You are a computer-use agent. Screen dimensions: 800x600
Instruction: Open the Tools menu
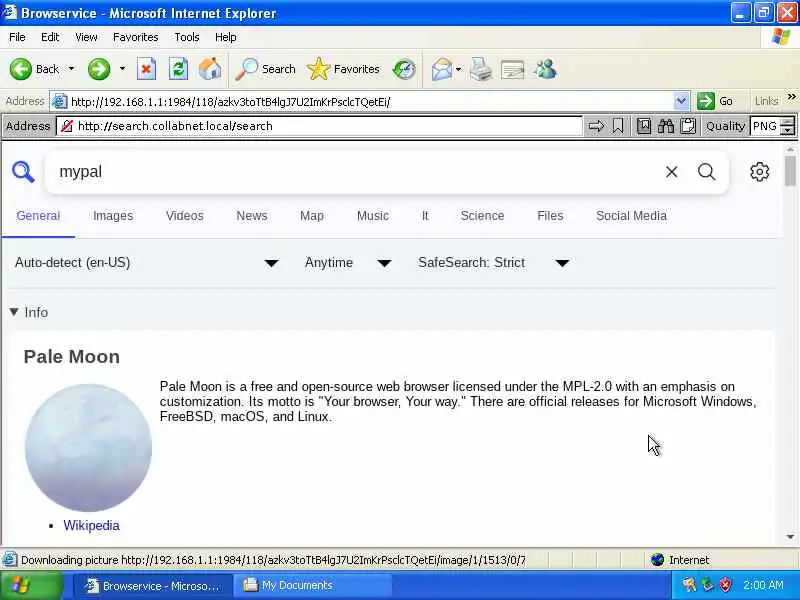pyautogui.click(x=187, y=37)
